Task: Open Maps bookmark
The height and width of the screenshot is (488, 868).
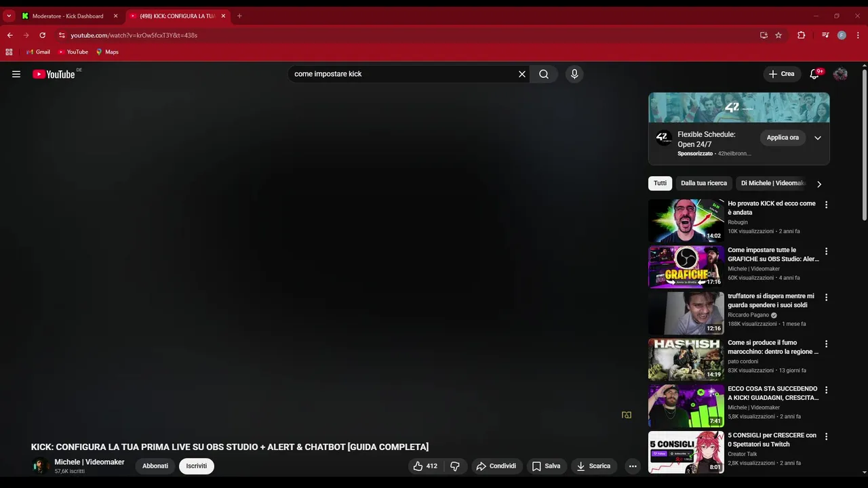Action: point(107,52)
